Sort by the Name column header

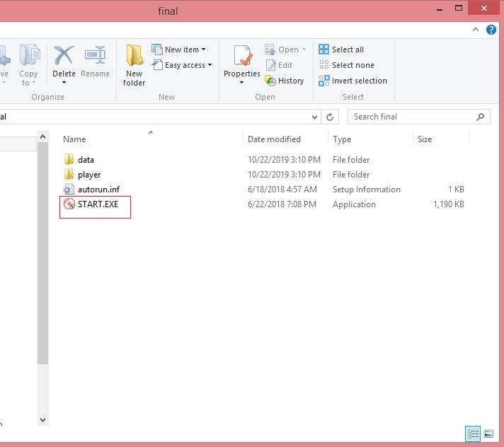(74, 139)
